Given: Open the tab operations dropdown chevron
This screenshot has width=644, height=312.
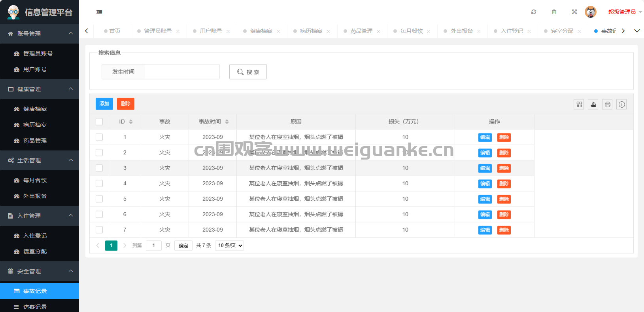Looking at the screenshot, I should click(637, 31).
